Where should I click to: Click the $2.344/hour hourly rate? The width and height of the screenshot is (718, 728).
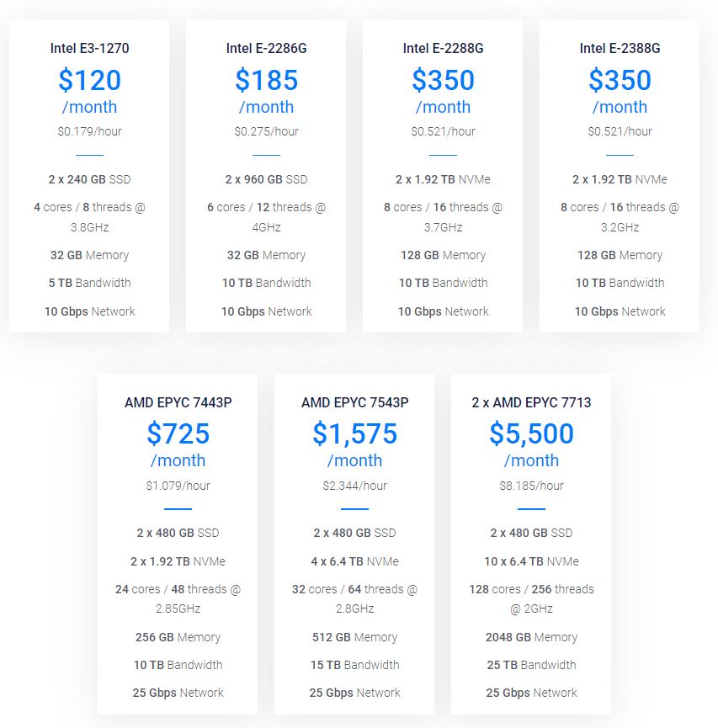tap(354, 486)
